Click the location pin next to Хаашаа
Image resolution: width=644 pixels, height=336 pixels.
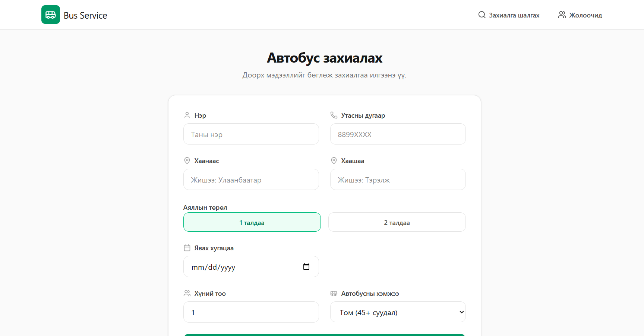pyautogui.click(x=334, y=160)
